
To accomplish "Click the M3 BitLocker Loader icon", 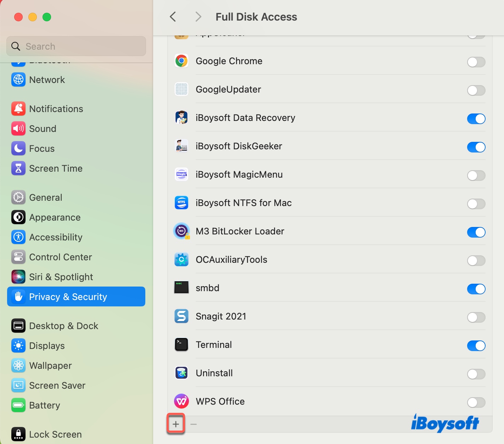I will (181, 231).
